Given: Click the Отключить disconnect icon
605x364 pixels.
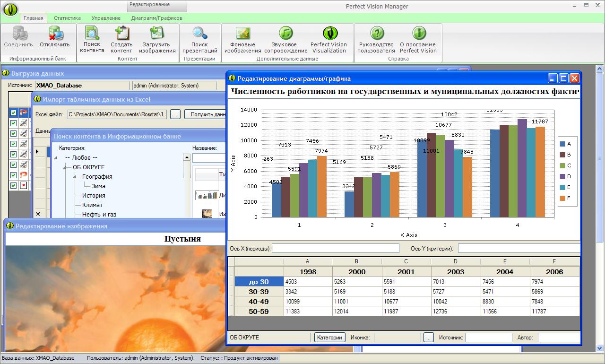Looking at the screenshot, I should [x=54, y=34].
